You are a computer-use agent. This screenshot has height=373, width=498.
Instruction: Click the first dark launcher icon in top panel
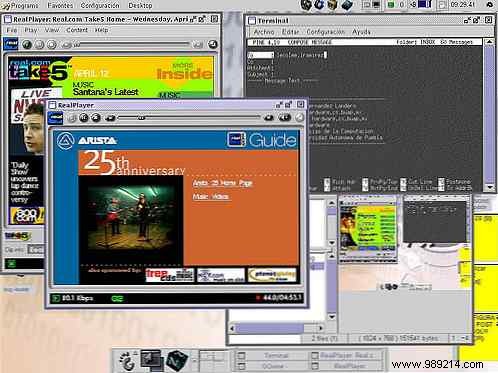click(x=306, y=5)
